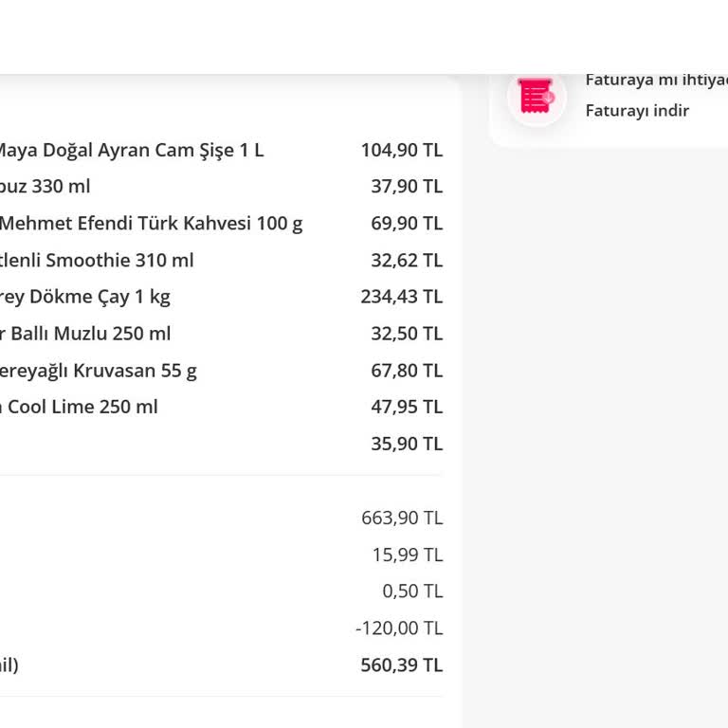Click the 0,50 TL charge amount
Screen dimensions: 728x728
click(412, 591)
